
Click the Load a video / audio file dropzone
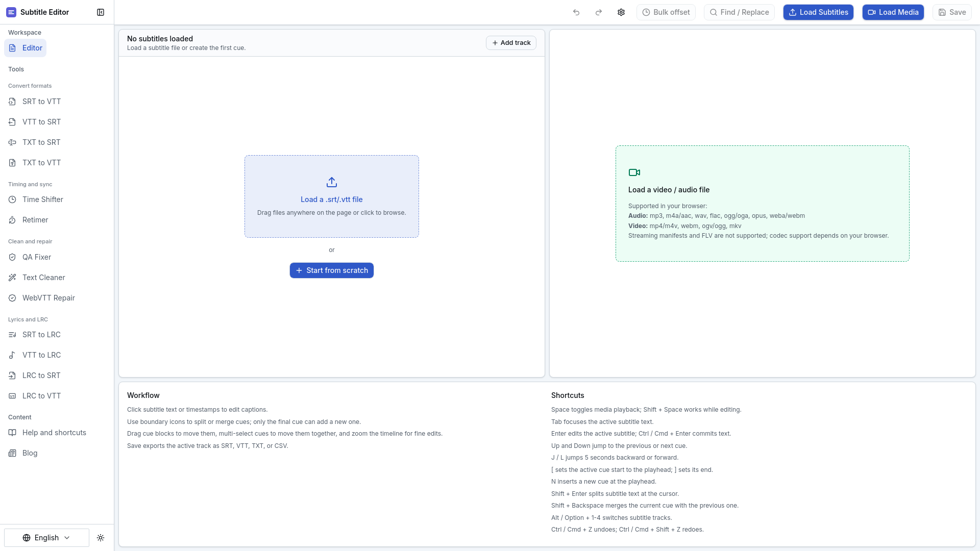click(x=762, y=204)
